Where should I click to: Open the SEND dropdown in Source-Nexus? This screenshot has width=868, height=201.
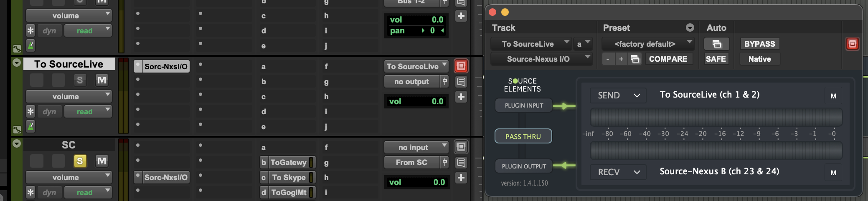pyautogui.click(x=618, y=95)
